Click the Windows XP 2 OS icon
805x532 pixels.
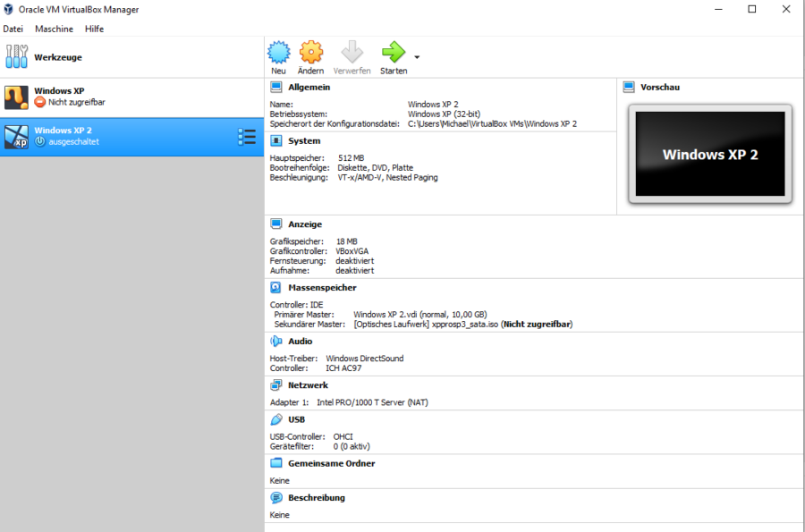point(16,137)
